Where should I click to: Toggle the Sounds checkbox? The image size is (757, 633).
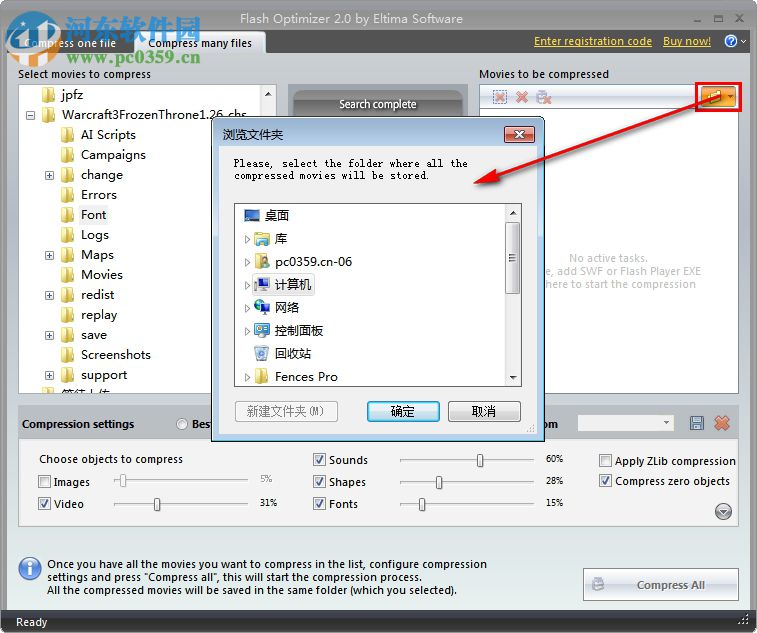(319, 460)
